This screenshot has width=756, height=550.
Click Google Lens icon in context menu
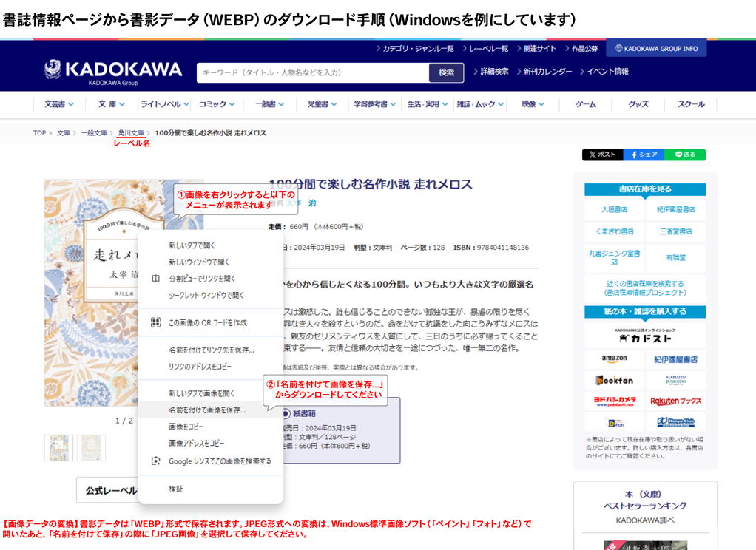[x=155, y=461]
